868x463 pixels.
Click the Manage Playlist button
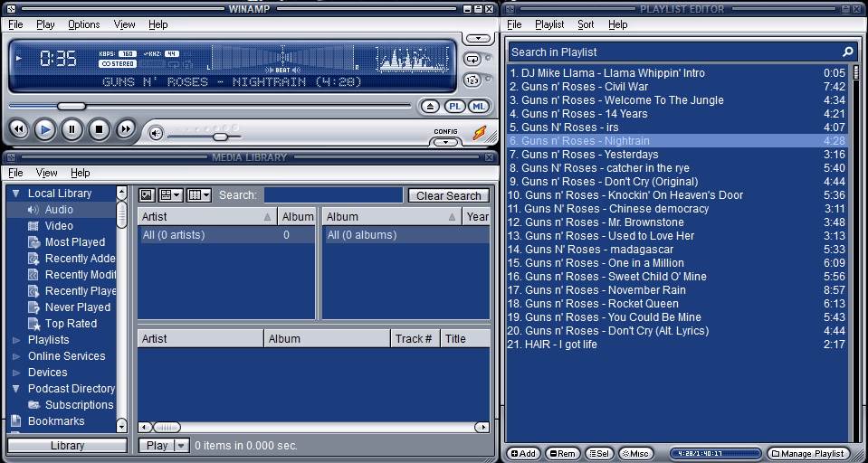click(x=808, y=453)
